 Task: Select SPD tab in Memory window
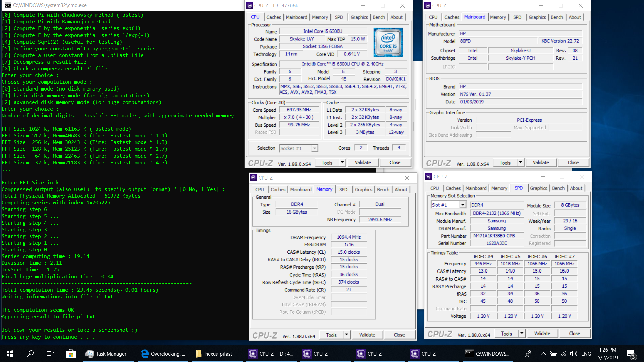coord(343,190)
